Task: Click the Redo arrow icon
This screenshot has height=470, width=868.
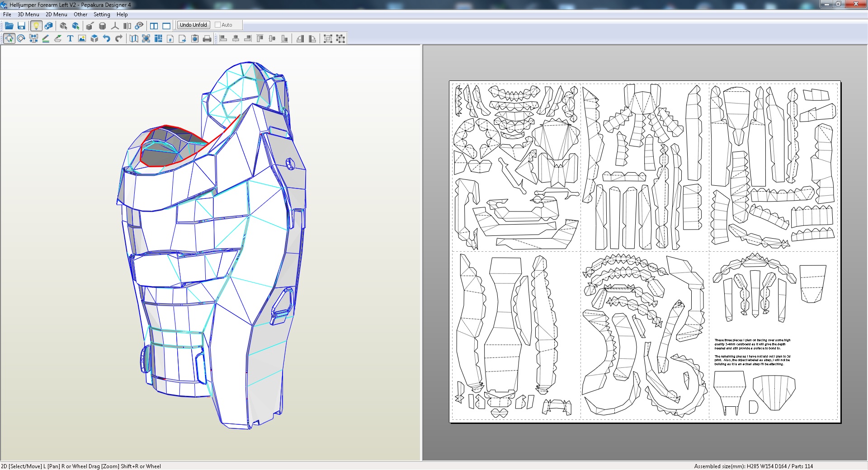Action: (119, 39)
